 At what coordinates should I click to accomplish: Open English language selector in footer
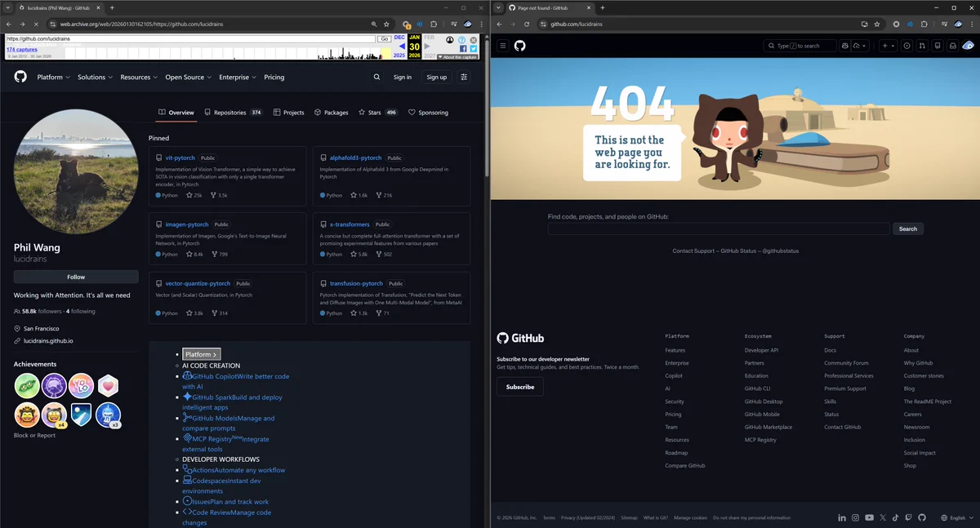956,517
